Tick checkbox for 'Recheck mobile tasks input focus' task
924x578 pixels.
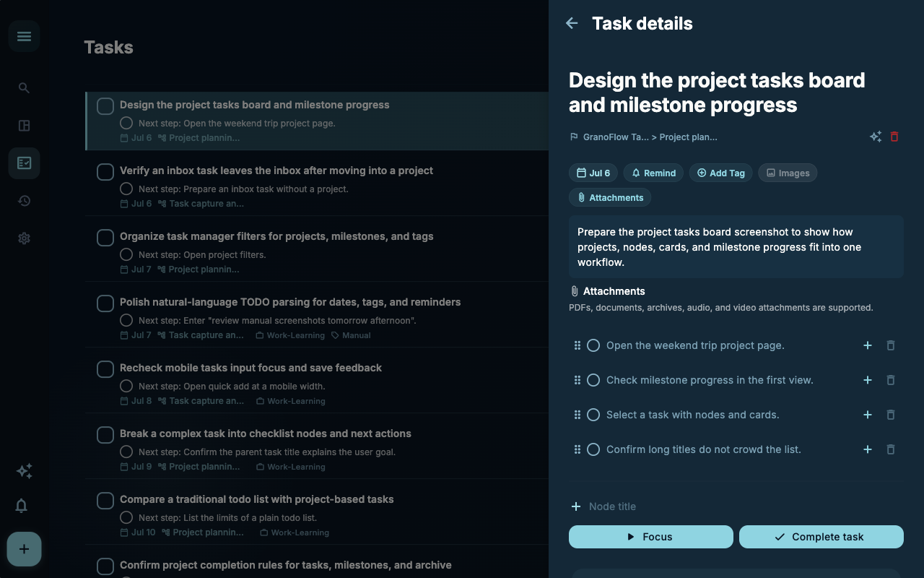105,369
